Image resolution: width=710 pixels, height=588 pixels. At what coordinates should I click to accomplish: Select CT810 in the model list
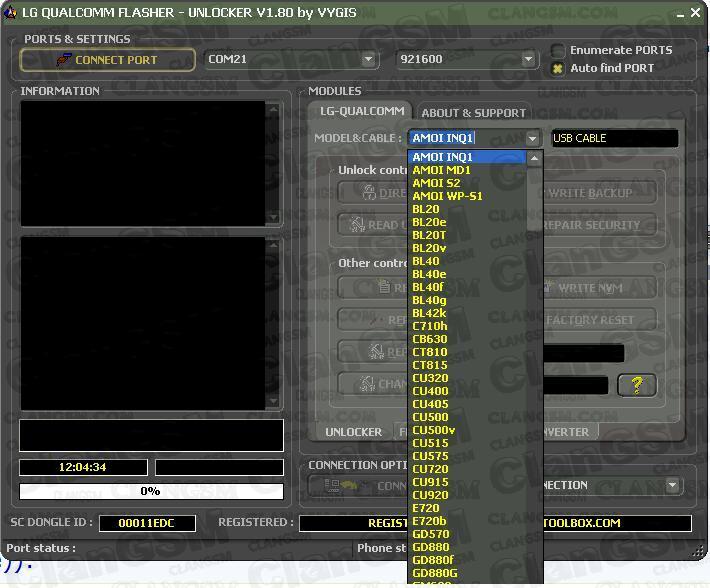[x=467, y=352]
